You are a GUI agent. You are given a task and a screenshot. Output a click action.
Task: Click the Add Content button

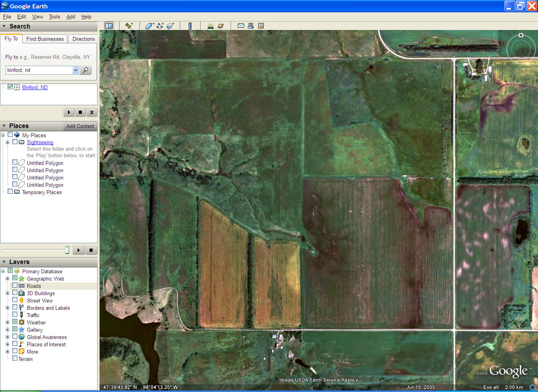[x=80, y=126]
